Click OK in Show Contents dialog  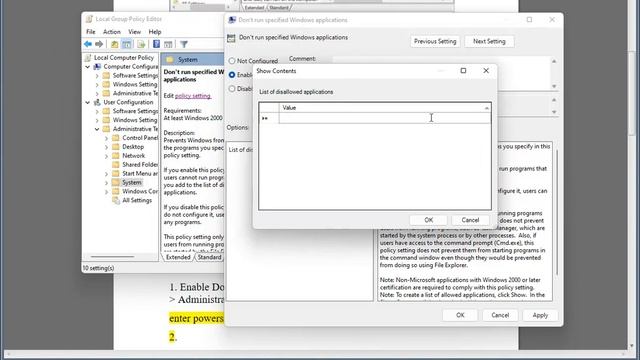pos(429,220)
